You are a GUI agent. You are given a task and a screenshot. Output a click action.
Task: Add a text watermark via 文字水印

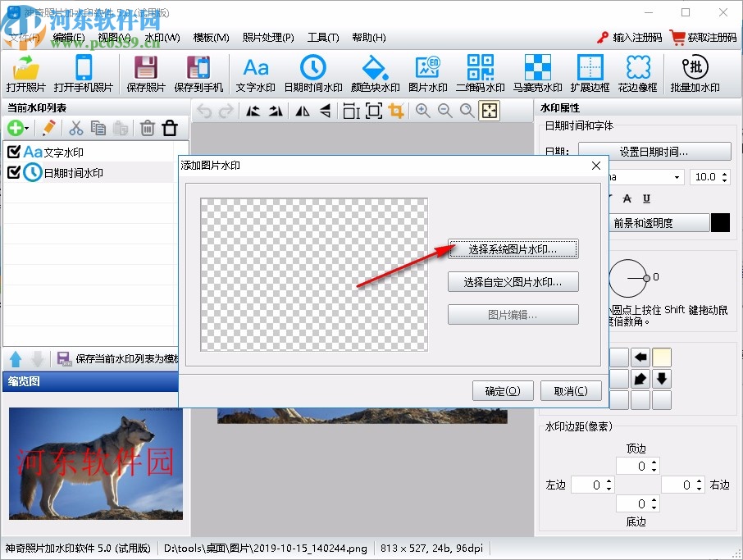pyautogui.click(x=256, y=74)
